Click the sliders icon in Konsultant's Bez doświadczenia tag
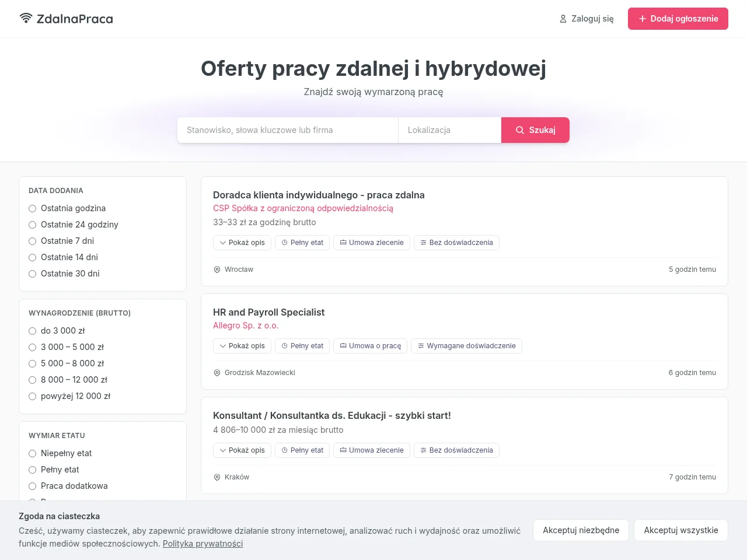 424,450
